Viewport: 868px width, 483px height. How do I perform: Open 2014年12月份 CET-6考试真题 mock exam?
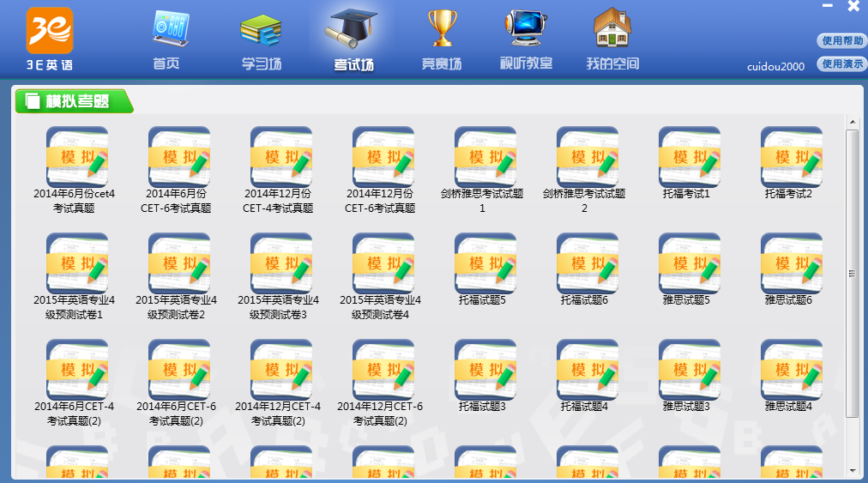coord(383,157)
